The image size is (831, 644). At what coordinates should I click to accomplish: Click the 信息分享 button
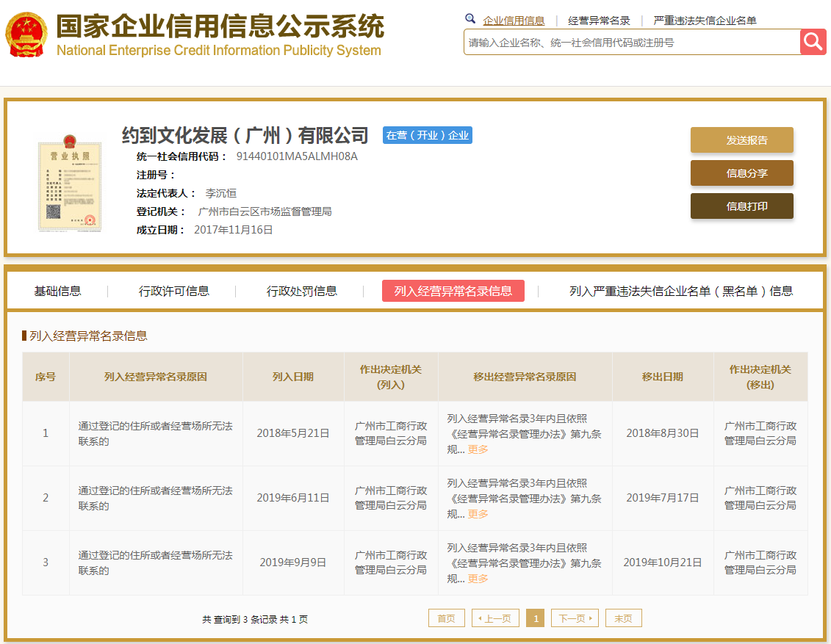pos(741,173)
